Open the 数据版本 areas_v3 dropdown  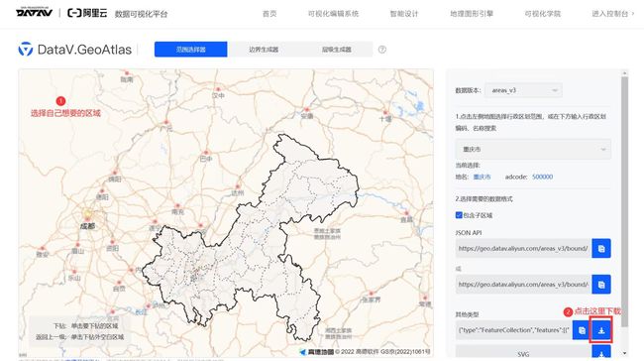click(x=523, y=90)
